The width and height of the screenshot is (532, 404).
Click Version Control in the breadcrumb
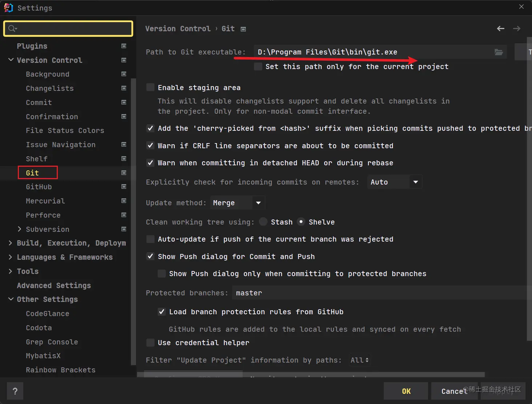tap(178, 29)
